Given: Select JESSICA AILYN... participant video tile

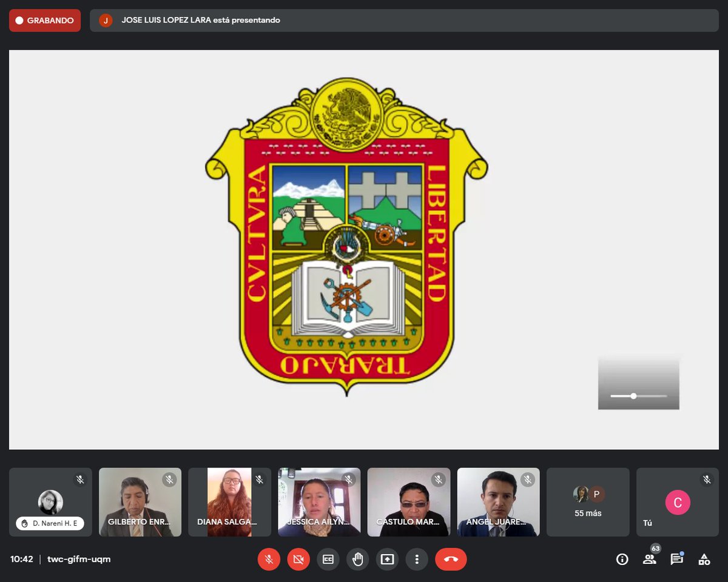Looking at the screenshot, I should [x=319, y=502].
